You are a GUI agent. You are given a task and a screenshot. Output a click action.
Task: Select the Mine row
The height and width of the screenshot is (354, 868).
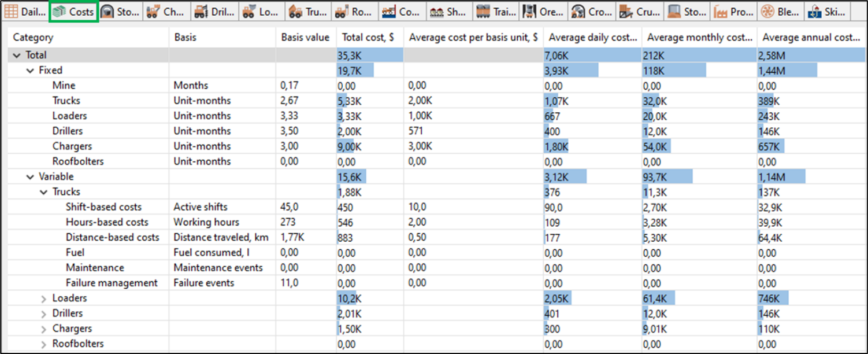point(437,86)
